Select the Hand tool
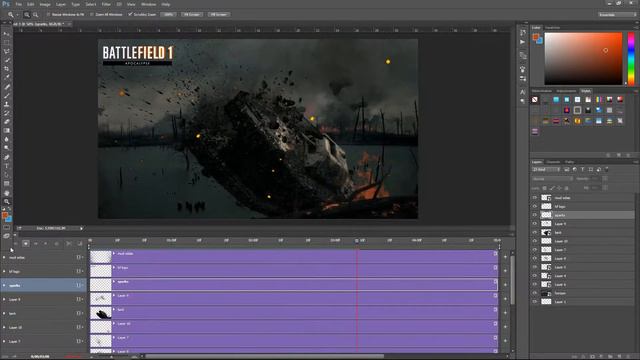Viewport: 640px width, 360px height. click(6, 193)
